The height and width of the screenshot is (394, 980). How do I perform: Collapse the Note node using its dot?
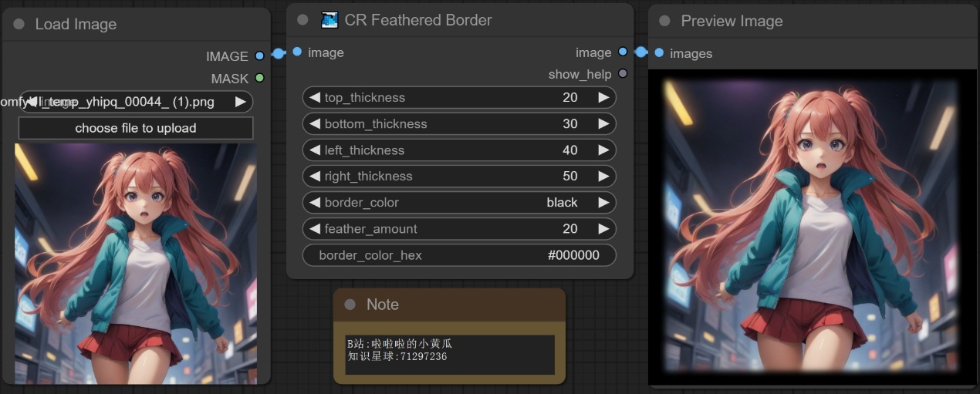click(x=350, y=305)
